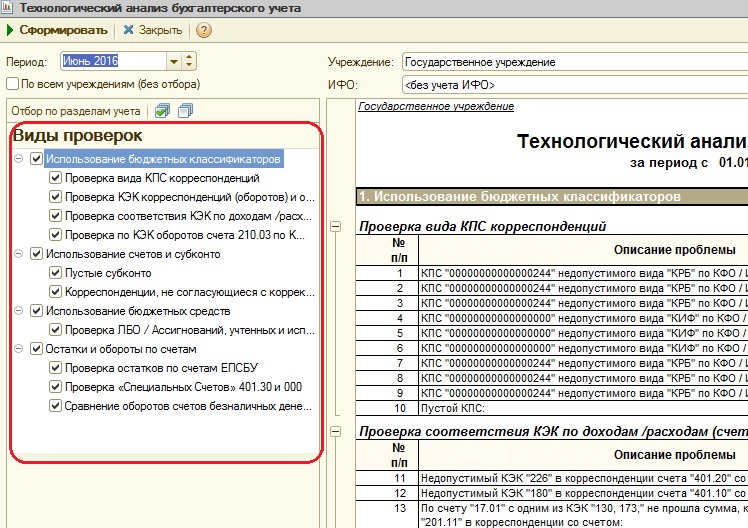Click the ИФО input field
Image resolution: width=748 pixels, height=528 pixels.
575,85
